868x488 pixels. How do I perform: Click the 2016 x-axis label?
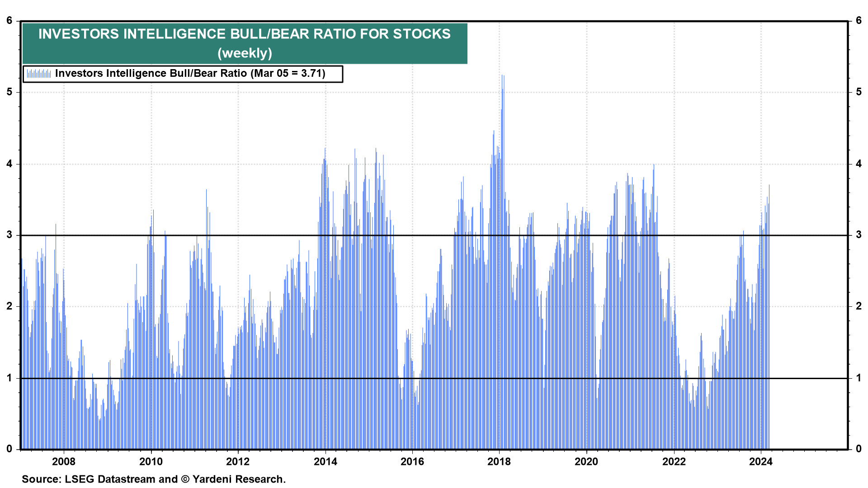click(412, 461)
